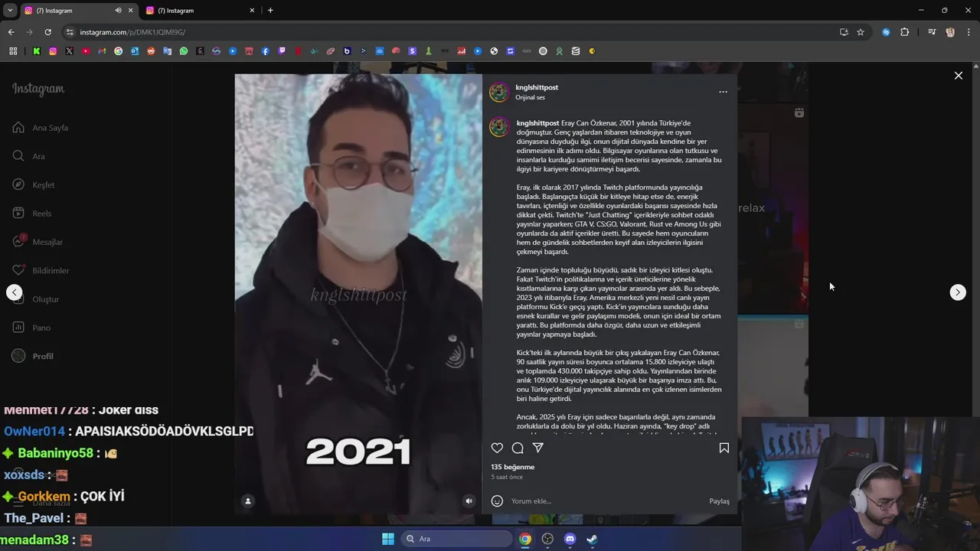980x551 pixels.
Task: Open the Instagram bookmark
Action: pyautogui.click(x=53, y=51)
